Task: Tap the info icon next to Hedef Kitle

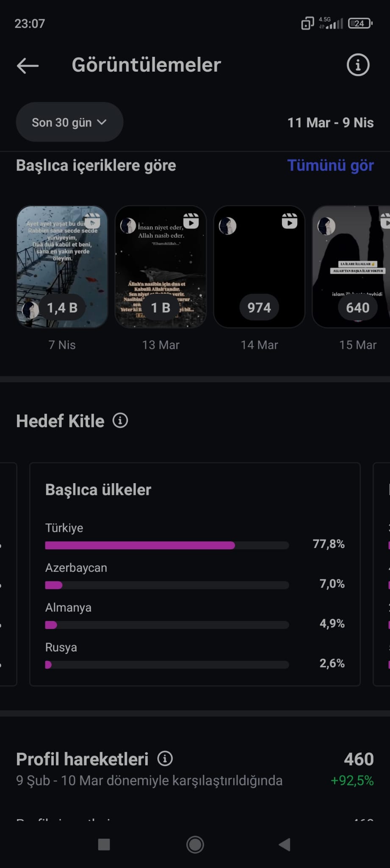Action: 120,421
